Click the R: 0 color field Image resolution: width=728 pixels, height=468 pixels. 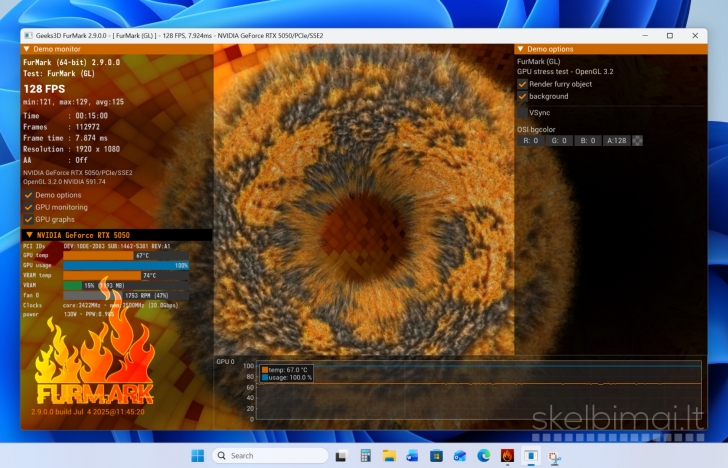pos(531,141)
